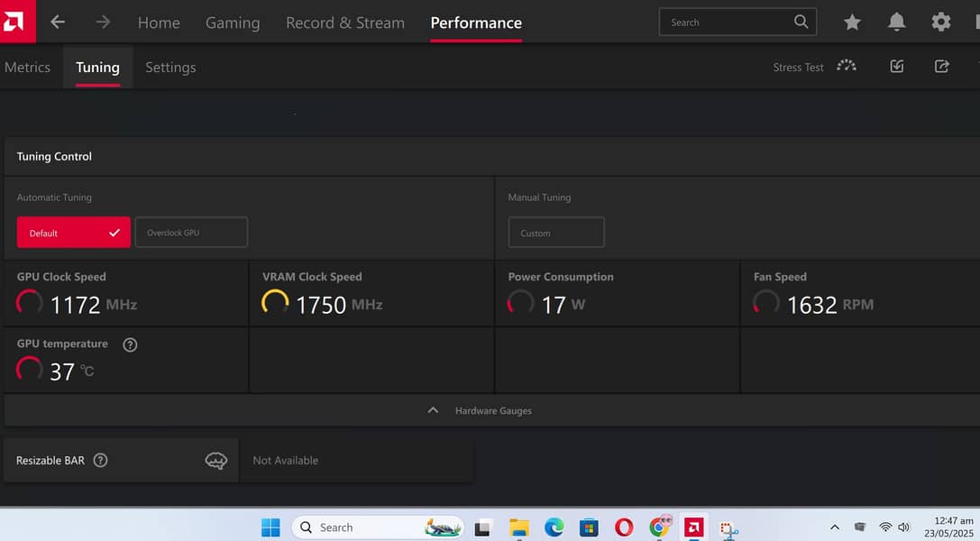This screenshot has height=541, width=980.
Task: Click the Stress Test gauge icon
Action: click(x=847, y=66)
